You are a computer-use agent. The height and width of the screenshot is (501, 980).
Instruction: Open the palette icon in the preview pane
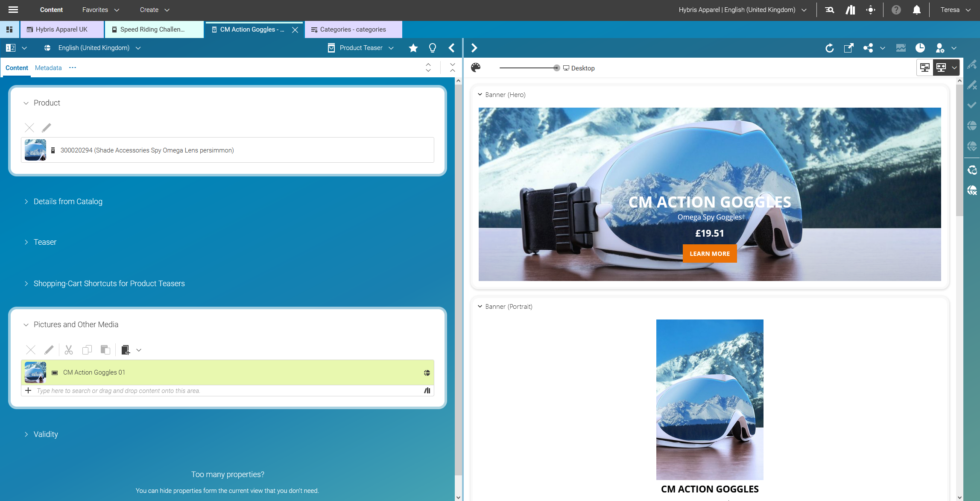(475, 67)
